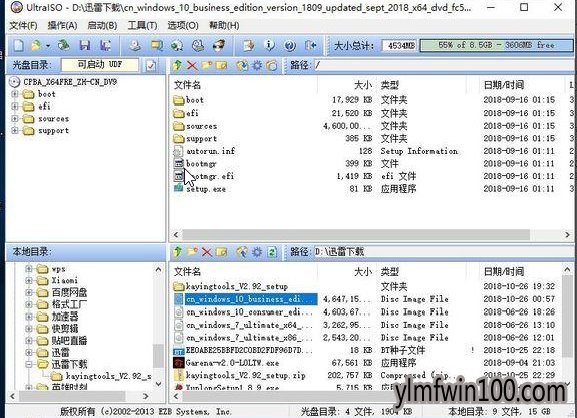Sort local pane by 类型 column
Image resolution: width=577 pixels, height=418 pixels.
pyautogui.click(x=390, y=272)
